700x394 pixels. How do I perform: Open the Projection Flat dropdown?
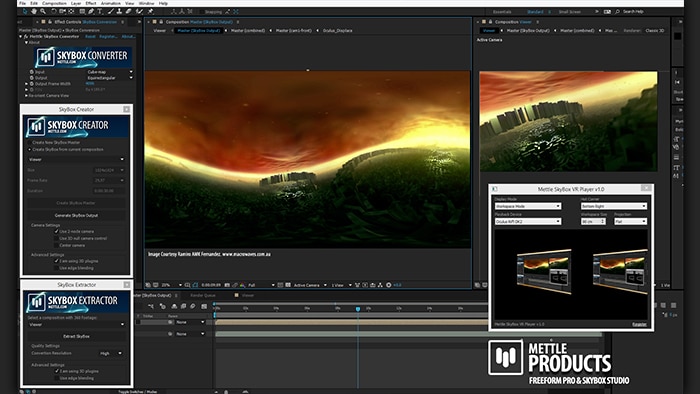[x=630, y=221]
